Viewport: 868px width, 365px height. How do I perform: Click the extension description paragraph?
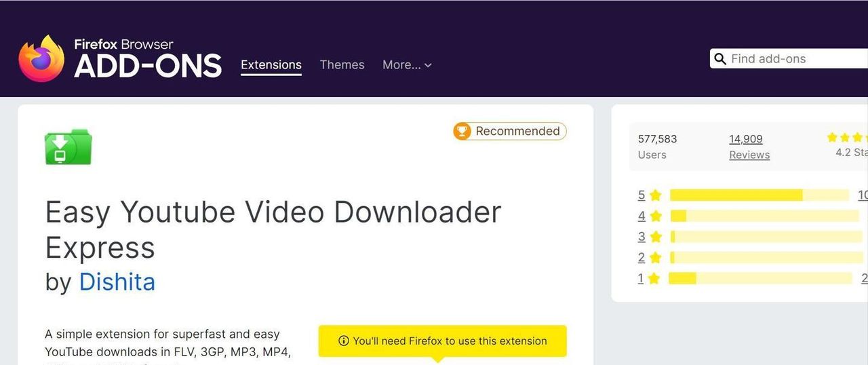(x=168, y=347)
